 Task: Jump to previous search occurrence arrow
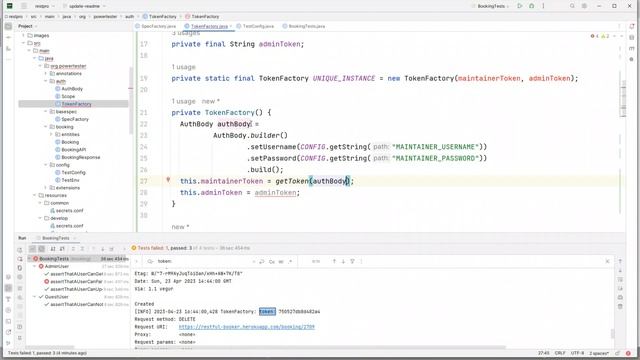334,261
